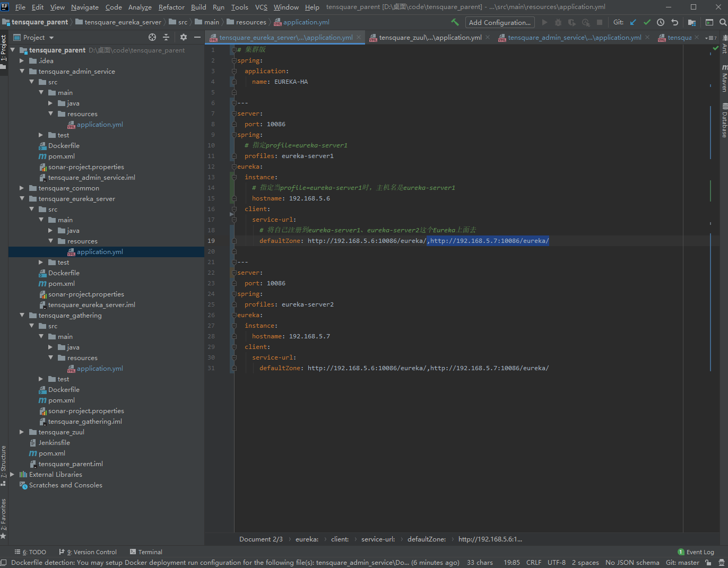Open the File menu
This screenshot has width=728, height=568.
click(20, 7)
